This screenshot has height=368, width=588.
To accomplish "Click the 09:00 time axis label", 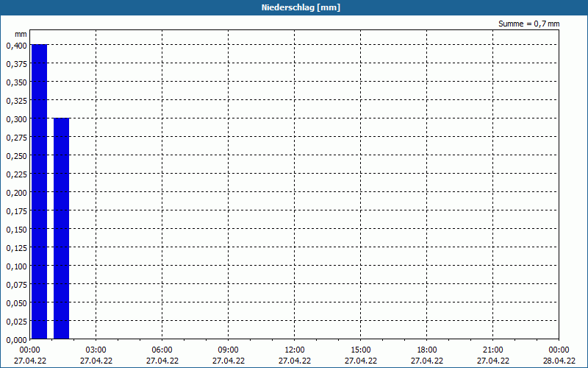I will (229, 350).
